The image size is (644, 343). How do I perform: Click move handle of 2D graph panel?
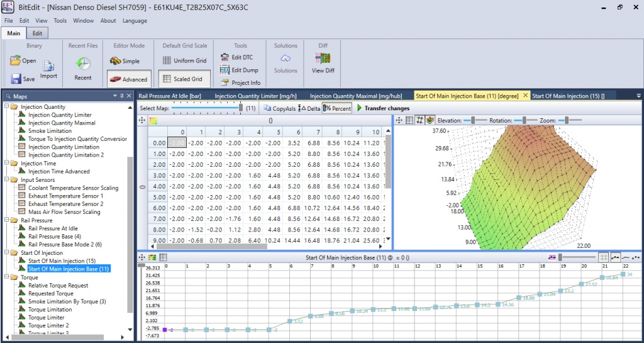[x=142, y=257]
